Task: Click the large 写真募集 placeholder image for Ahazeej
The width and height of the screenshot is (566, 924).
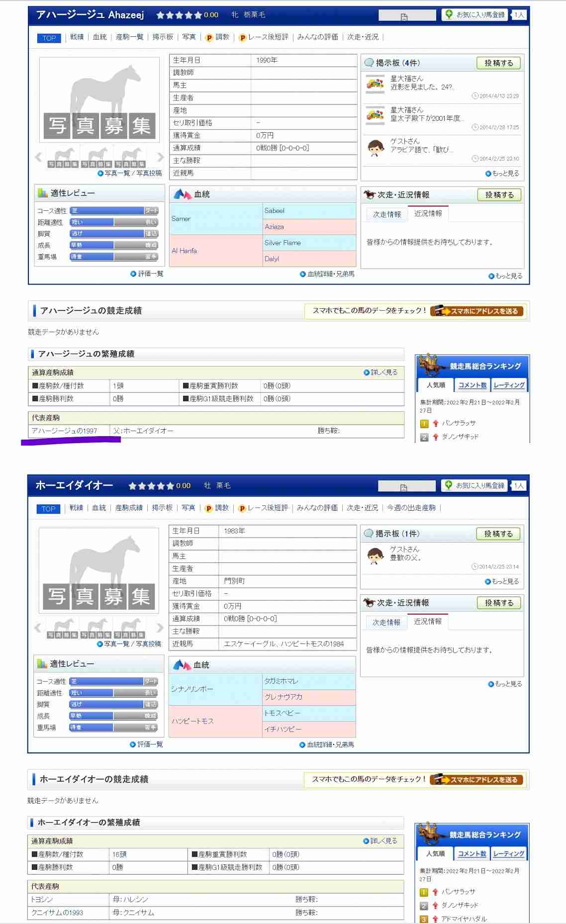Action: [99, 100]
